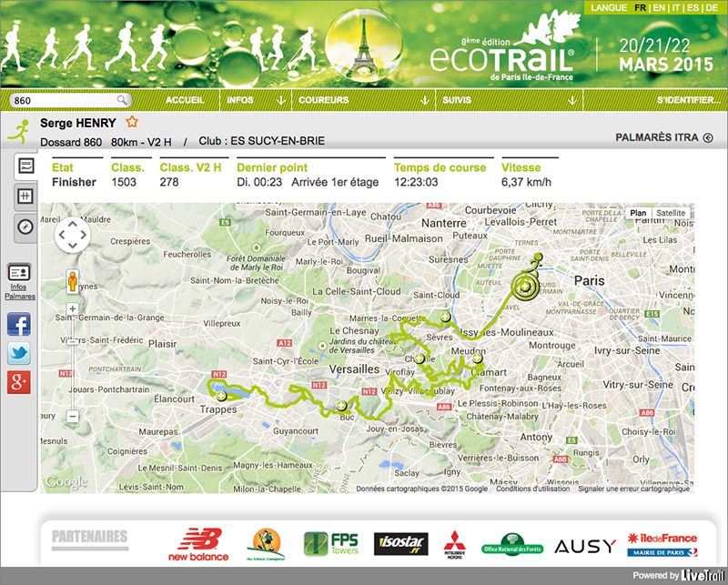Screen dimensions: 728x585
Task: Click the map zoom in plus button
Action: click(72, 308)
